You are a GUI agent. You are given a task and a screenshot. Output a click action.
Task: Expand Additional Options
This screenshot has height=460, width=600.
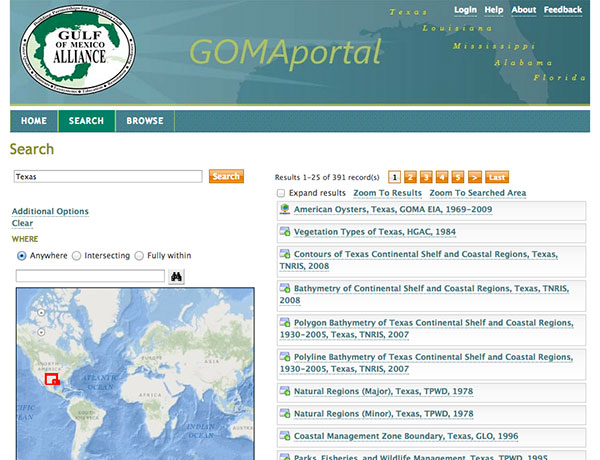[x=50, y=211]
